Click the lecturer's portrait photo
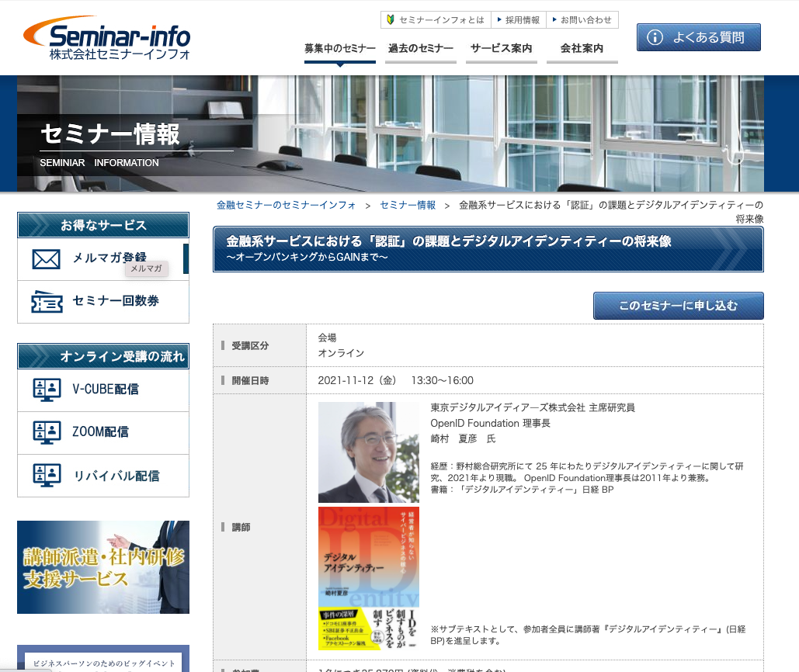The image size is (799, 672). [368, 452]
